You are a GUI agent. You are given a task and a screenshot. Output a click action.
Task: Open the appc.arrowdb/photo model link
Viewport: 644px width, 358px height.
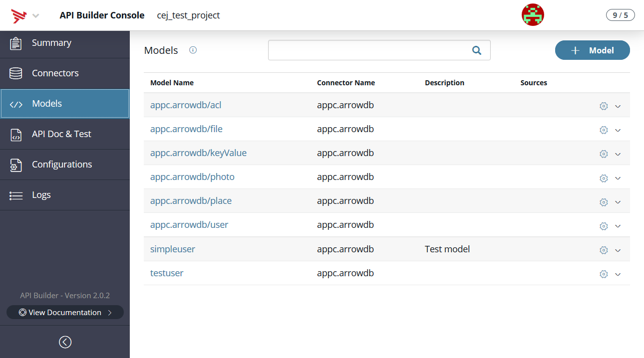click(x=192, y=177)
